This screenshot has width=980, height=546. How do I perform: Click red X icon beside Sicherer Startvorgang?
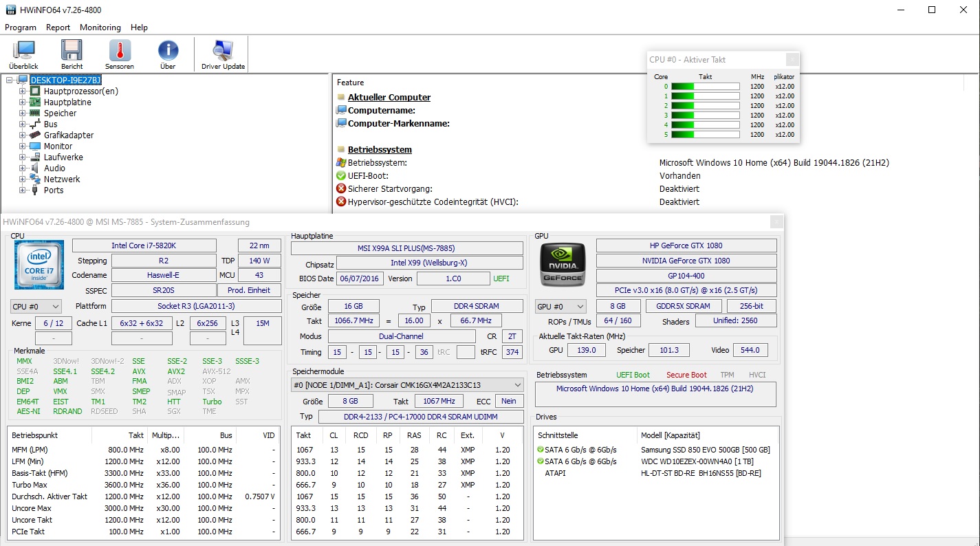tap(341, 188)
